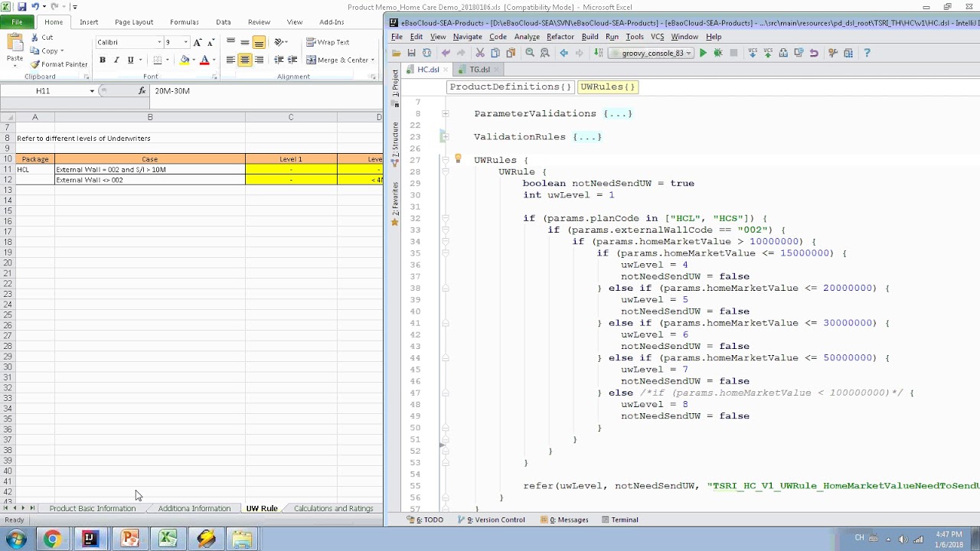Increase font size in Excel

coord(198,43)
